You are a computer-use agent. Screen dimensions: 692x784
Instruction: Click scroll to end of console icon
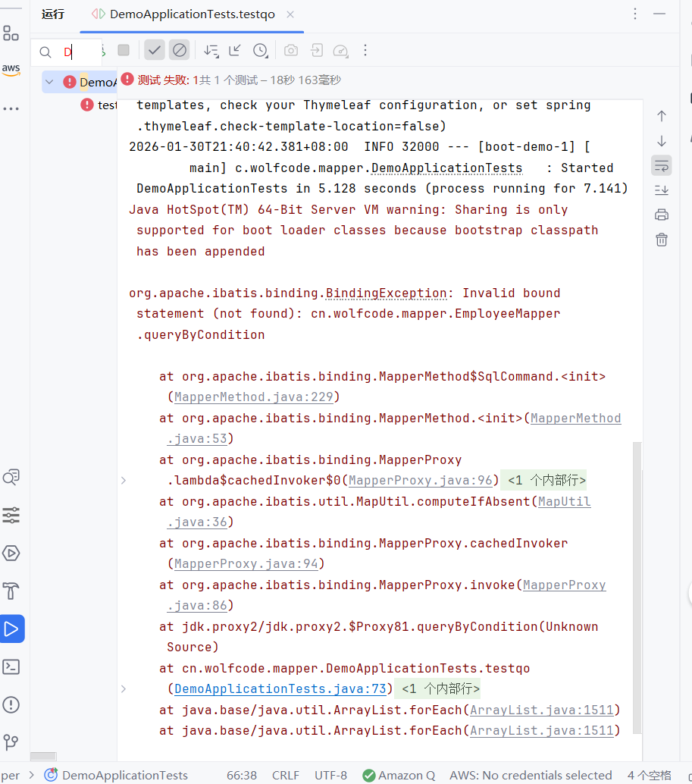click(662, 190)
